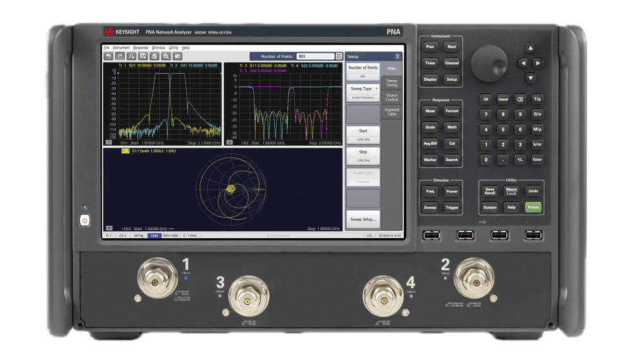Select the Tr 1 S21 trace label

[x=142, y=65]
